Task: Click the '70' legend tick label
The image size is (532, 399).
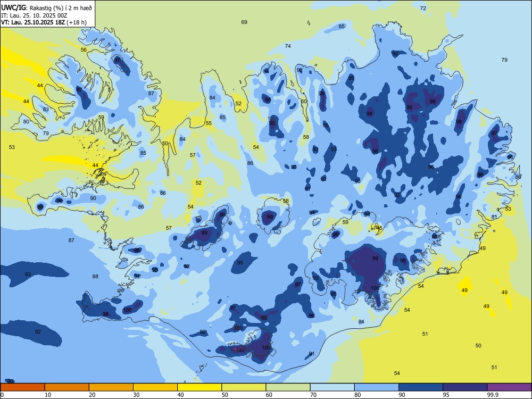Action: tap(313, 395)
